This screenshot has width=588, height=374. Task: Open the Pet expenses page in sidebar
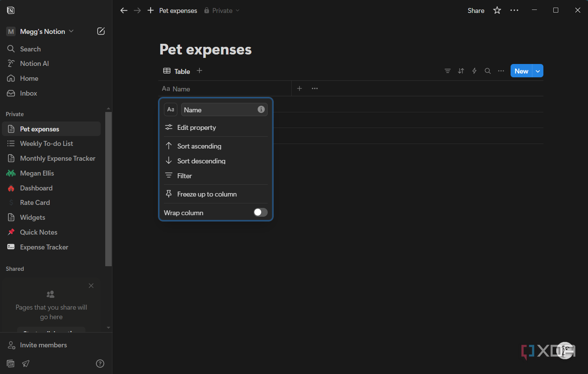[x=51, y=129]
